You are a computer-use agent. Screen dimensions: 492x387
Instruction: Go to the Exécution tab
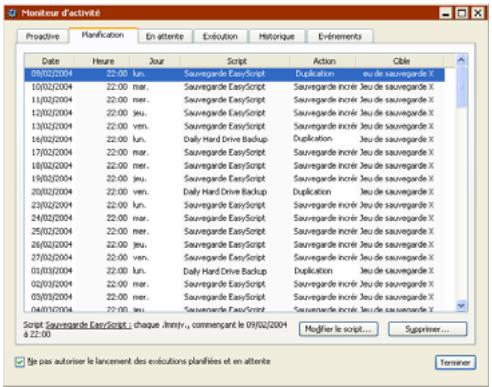[220, 36]
